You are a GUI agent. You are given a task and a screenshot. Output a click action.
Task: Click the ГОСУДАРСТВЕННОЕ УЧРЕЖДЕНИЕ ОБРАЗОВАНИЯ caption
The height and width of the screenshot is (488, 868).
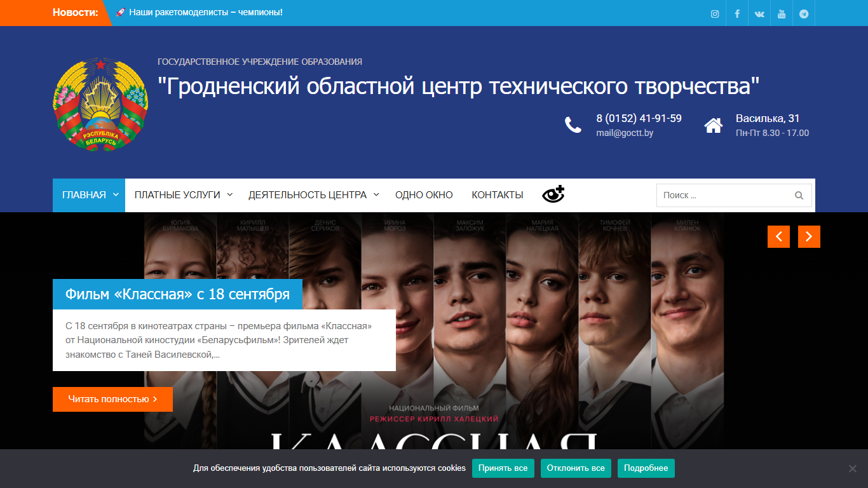(260, 62)
